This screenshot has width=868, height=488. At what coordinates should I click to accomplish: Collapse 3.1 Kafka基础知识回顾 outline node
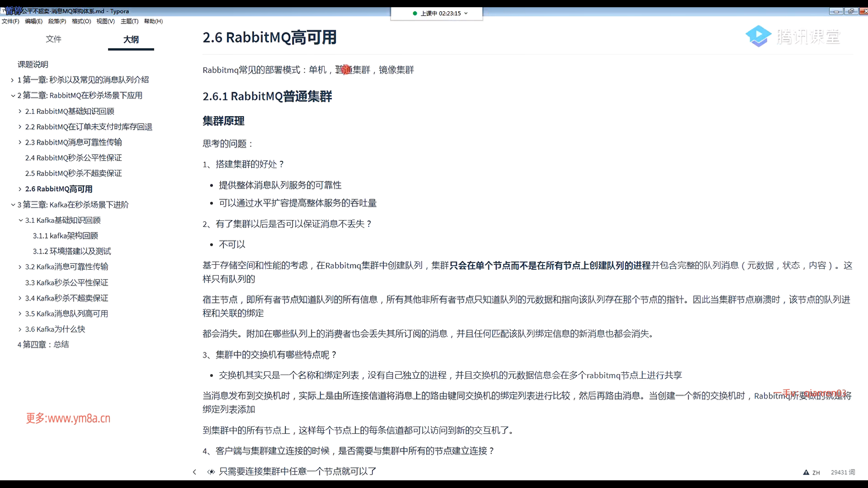[20, 220]
